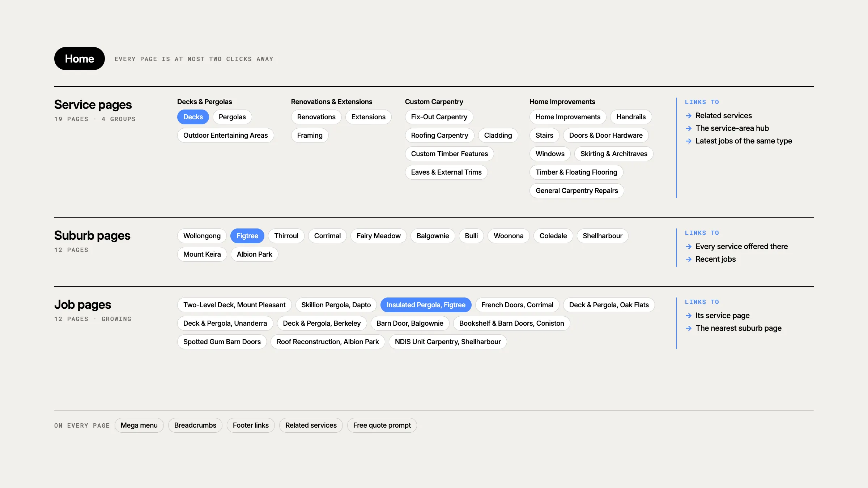The image size is (868, 488).
Task: Click the black Home pill
Action: pos(80,59)
